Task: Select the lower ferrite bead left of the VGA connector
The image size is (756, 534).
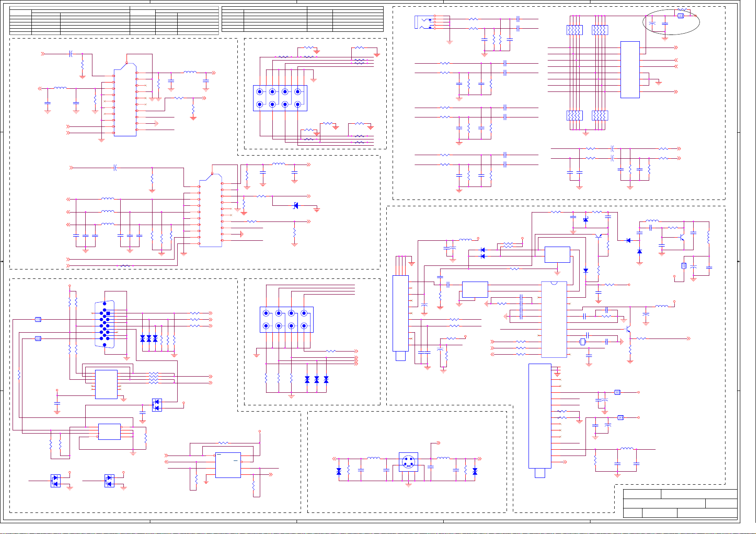Action: (38, 339)
